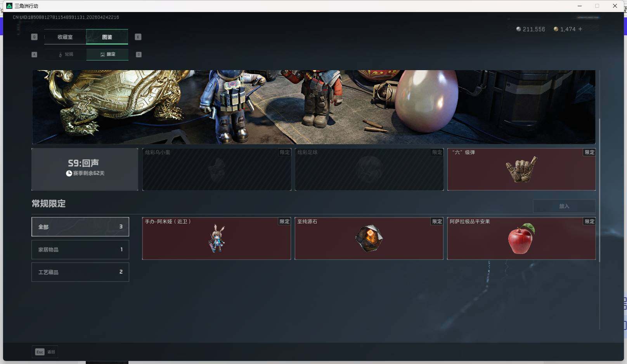The height and width of the screenshot is (364, 627).
Task: Click the 至纯源石 gemstone icon
Action: [x=369, y=238]
